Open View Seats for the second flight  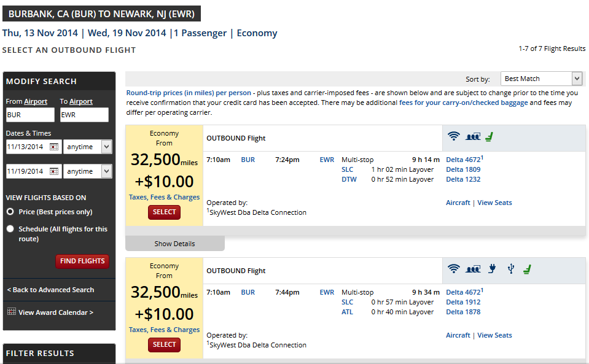tap(494, 335)
